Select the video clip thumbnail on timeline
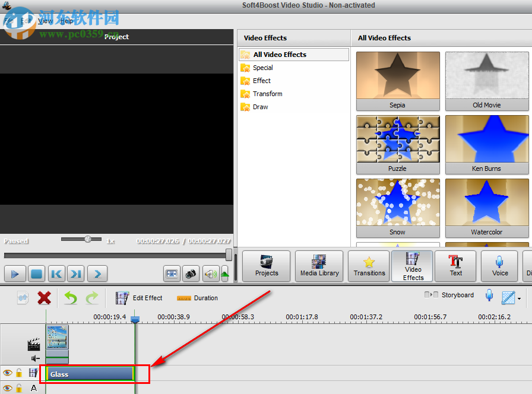Screen dimensions: 532x394 (58, 337)
